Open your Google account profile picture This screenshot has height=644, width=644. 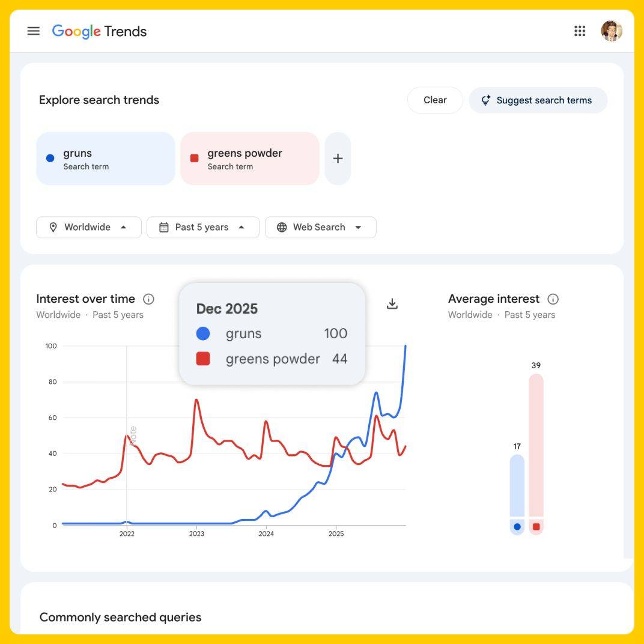(x=612, y=31)
